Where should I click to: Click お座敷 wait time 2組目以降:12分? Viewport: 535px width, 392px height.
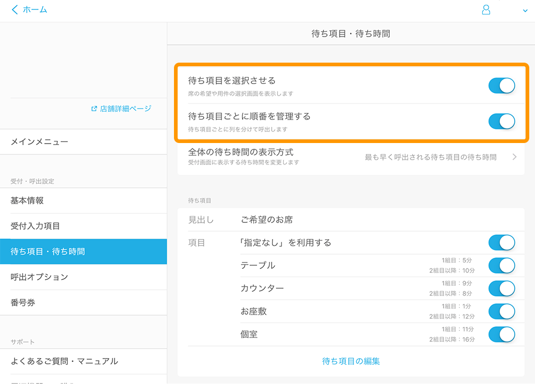(x=452, y=316)
